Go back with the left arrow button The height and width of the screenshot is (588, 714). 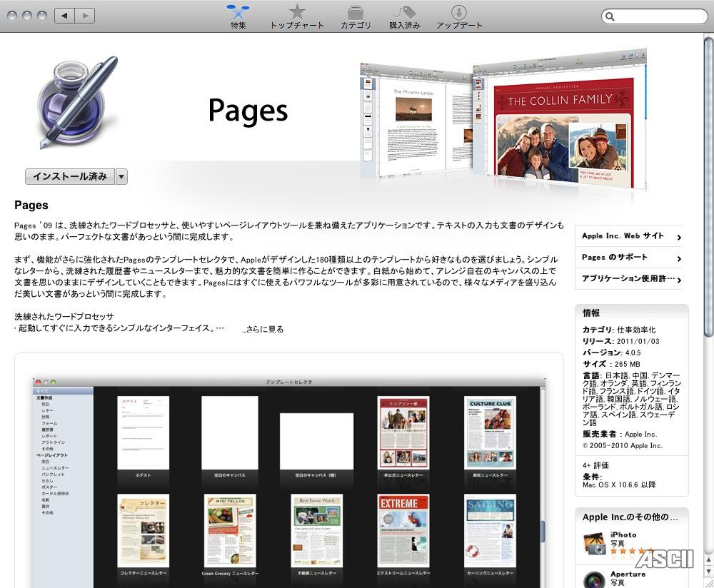click(64, 16)
